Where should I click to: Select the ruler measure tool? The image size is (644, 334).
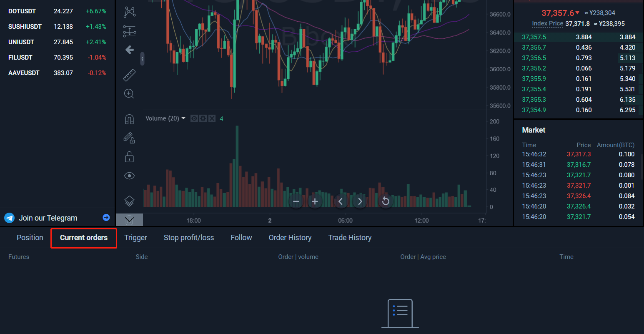[130, 75]
